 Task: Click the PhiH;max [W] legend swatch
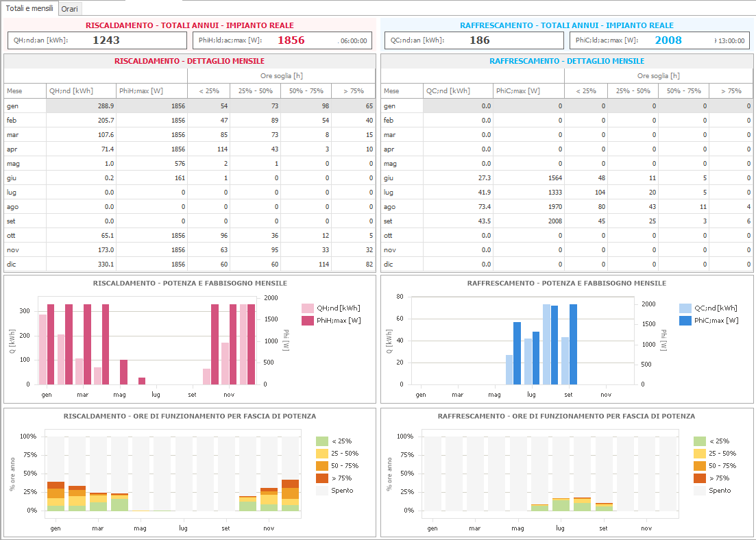[x=308, y=321]
